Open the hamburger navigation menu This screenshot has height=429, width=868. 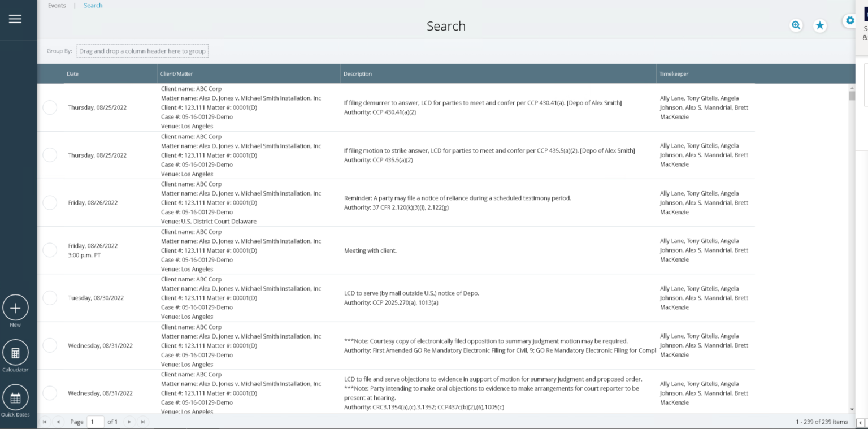(x=15, y=19)
